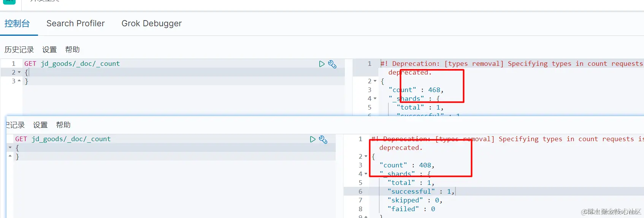Screen dimensions: 644x218
Task: Collapse line 2 fold in the lower response pane
Action: tap(366, 156)
